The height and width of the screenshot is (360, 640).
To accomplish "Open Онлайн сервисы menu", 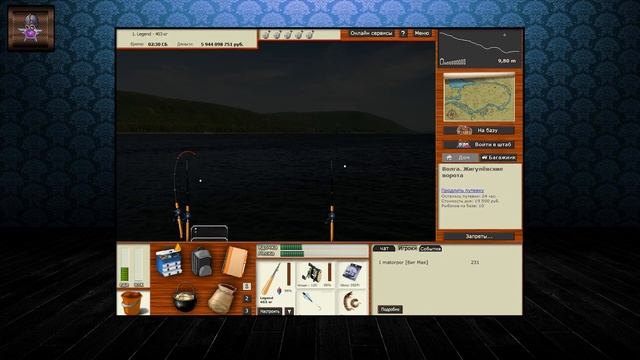I will (371, 33).
